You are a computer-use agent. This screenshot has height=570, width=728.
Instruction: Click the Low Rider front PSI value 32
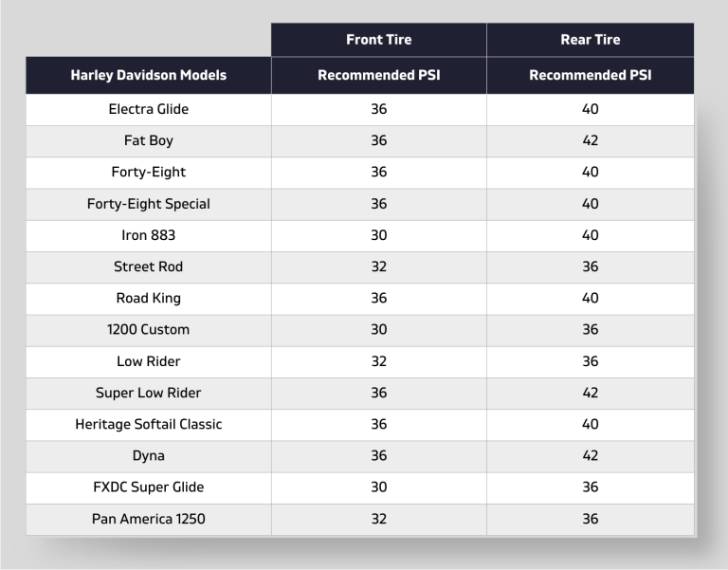pos(379,361)
